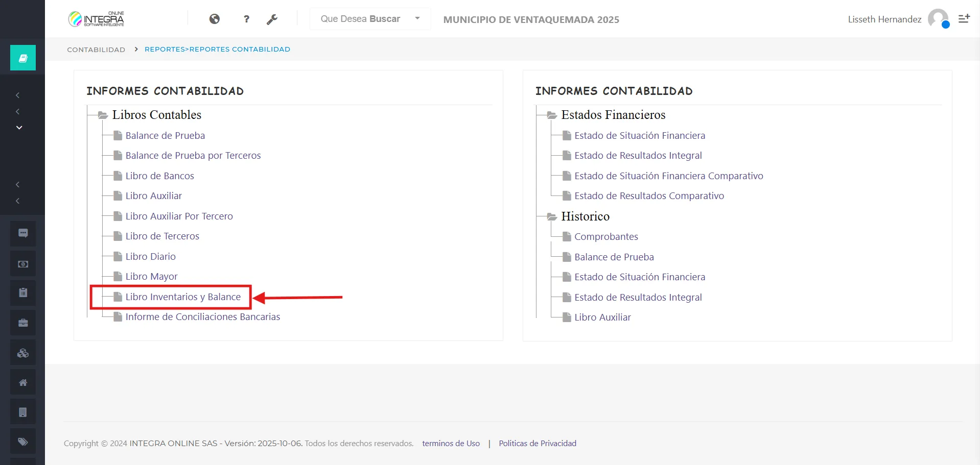Image resolution: width=980 pixels, height=465 pixels.
Task: Click the help question mark icon
Action: tap(246, 19)
